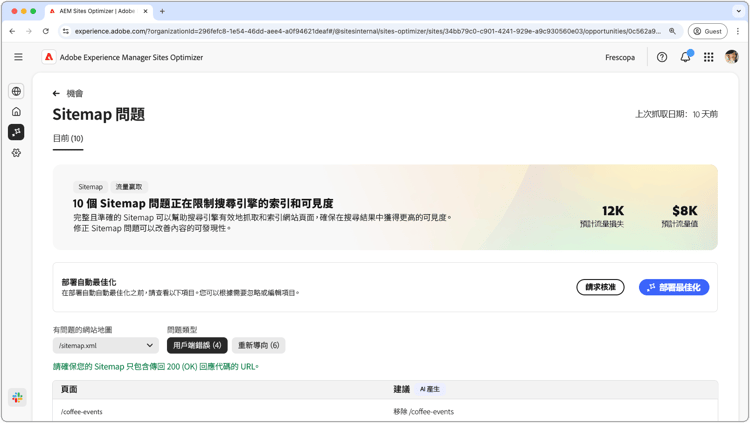The height and width of the screenshot is (423, 750).
Task: Click the 機會 back link
Action: [75, 93]
